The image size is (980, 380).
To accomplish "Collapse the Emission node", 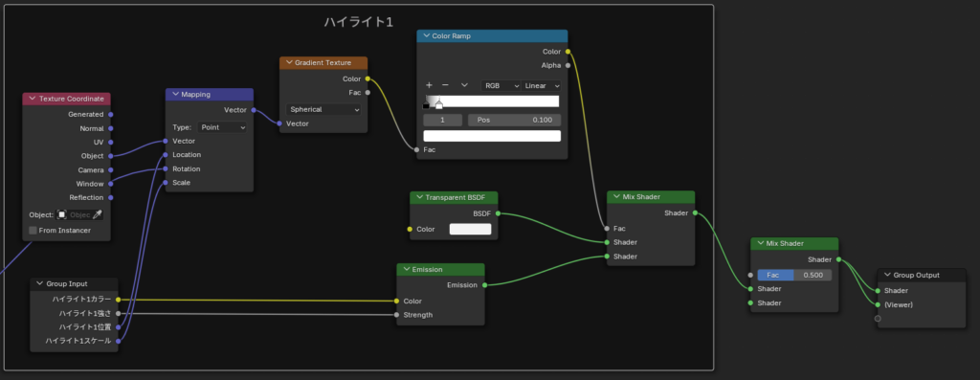I will tap(406, 269).
